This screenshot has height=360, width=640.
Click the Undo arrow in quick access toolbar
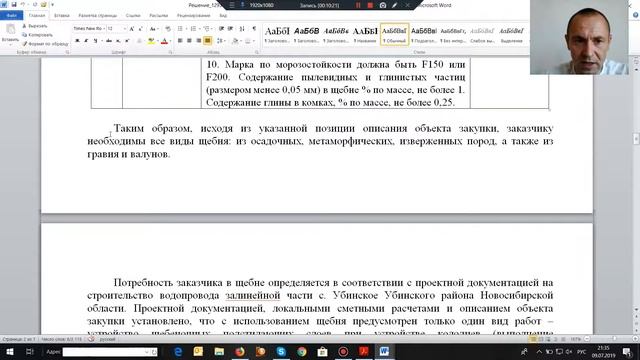pyautogui.click(x=23, y=4)
